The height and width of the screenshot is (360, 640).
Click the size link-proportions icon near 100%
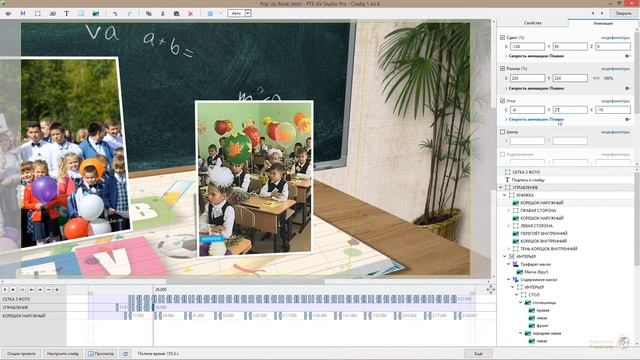point(596,78)
